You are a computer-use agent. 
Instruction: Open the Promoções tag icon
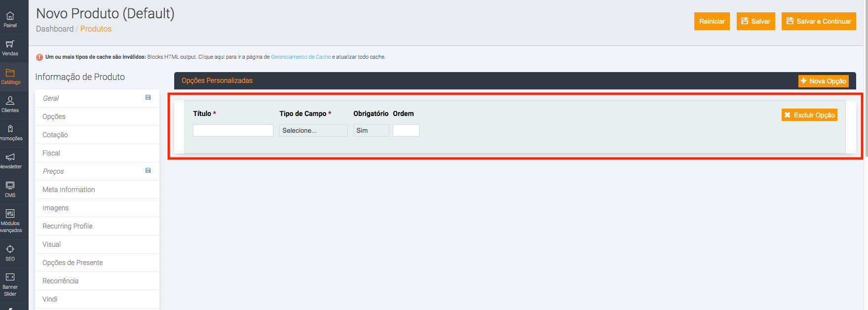(10, 128)
